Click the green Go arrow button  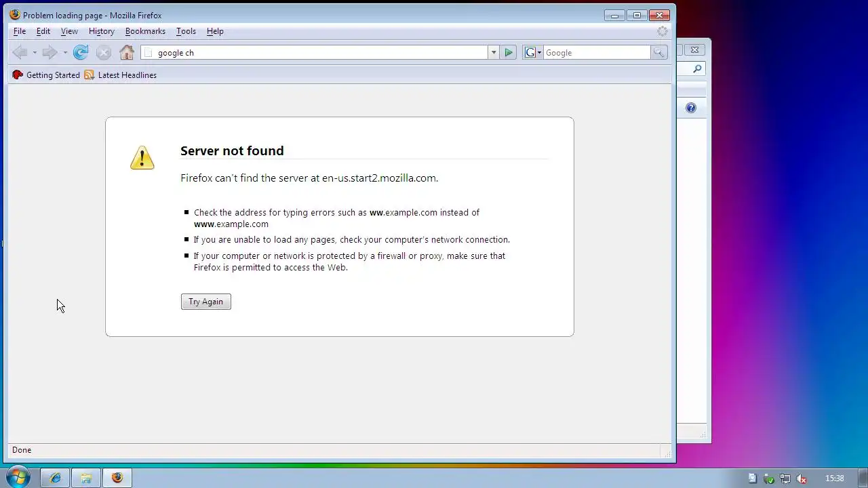click(509, 52)
